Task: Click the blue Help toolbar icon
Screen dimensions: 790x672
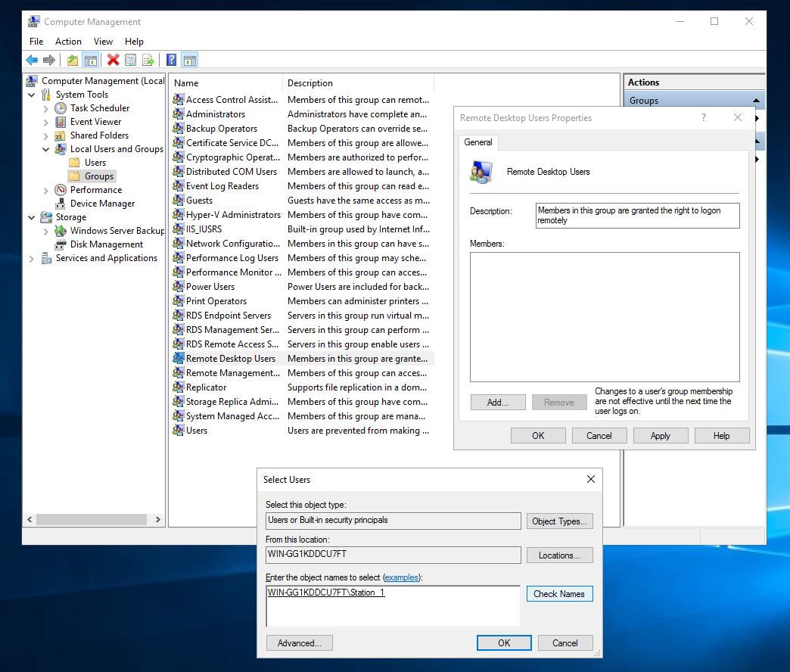Action: [171, 60]
